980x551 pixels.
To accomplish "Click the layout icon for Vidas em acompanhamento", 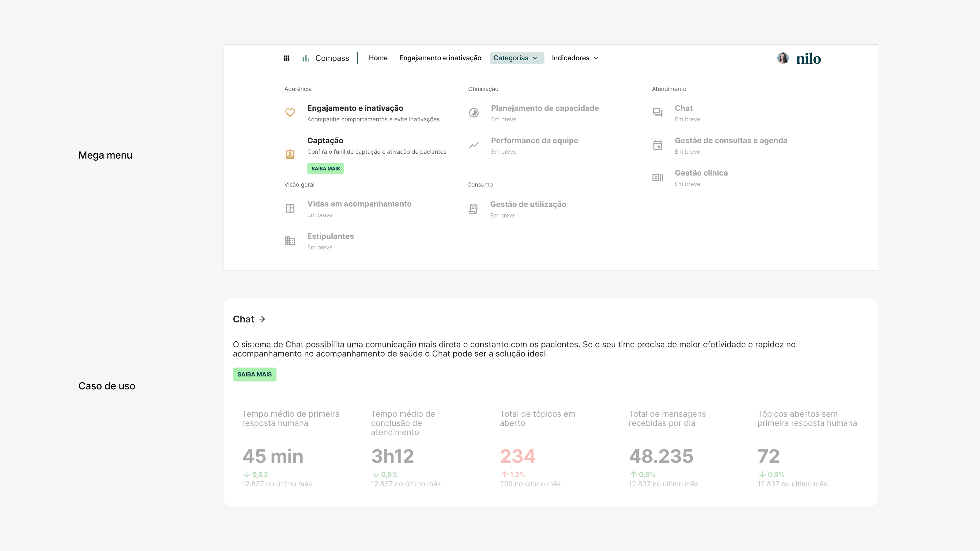I will coord(290,208).
